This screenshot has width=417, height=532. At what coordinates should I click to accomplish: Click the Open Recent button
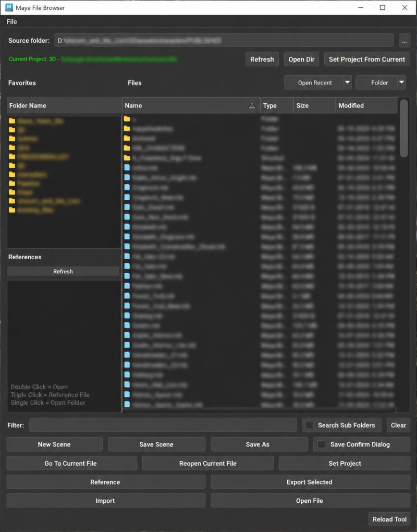(x=314, y=83)
